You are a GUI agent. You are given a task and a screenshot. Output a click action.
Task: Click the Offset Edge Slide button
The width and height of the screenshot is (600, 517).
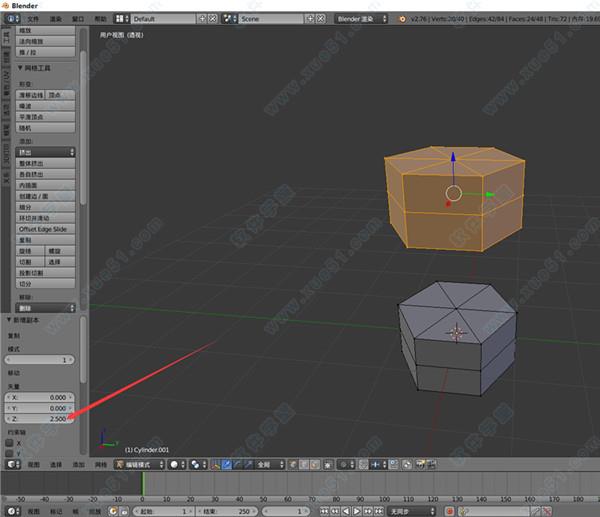(x=45, y=229)
